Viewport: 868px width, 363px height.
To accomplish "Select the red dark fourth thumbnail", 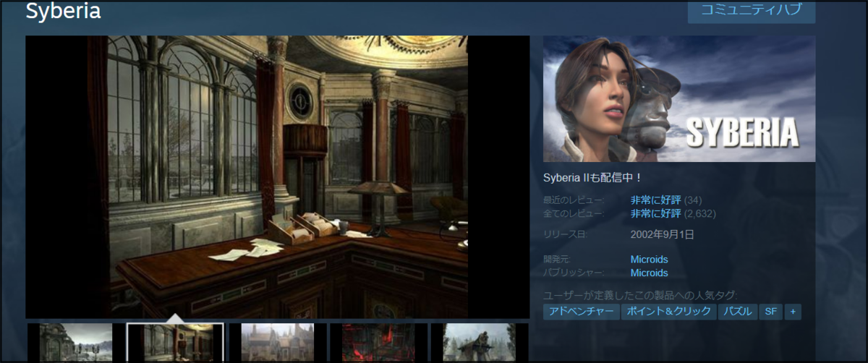I will tap(377, 342).
